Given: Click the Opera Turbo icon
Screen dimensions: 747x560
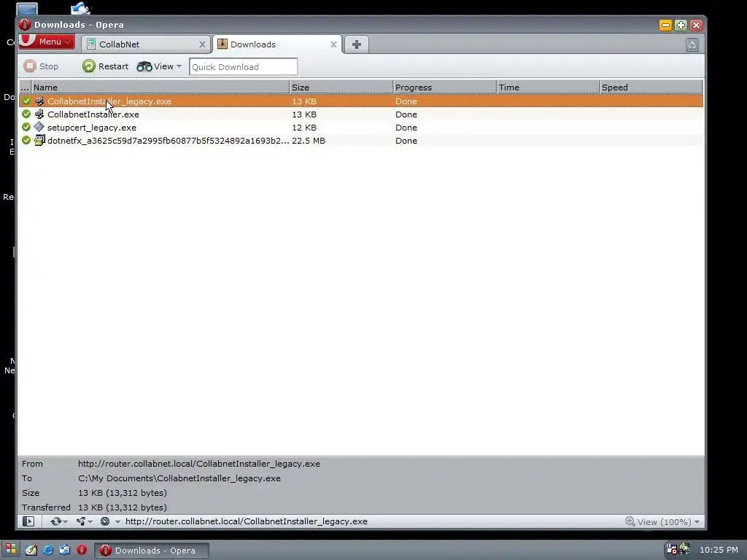Looking at the screenshot, I should coord(105,521).
